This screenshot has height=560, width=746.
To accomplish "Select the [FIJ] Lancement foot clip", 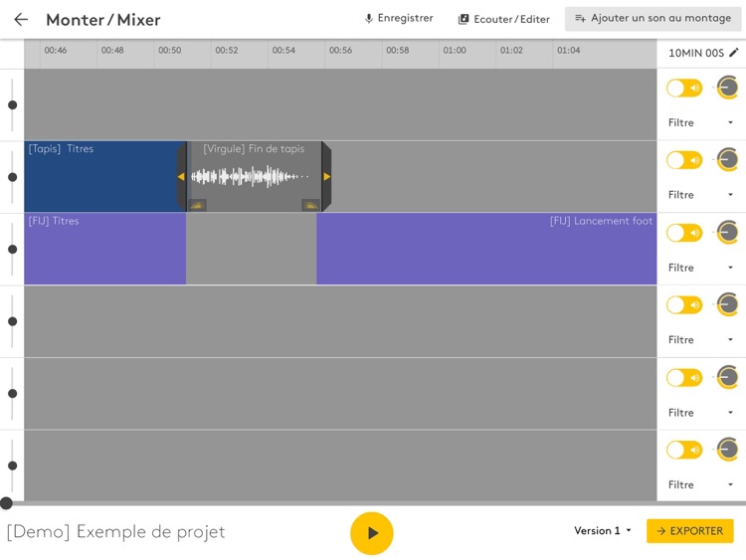I will [x=486, y=249].
